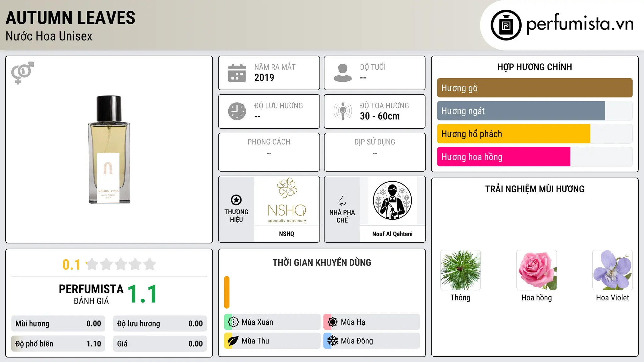
Task: Open the perfumer Nouf Al Qahtani portrait
Action: click(x=392, y=200)
